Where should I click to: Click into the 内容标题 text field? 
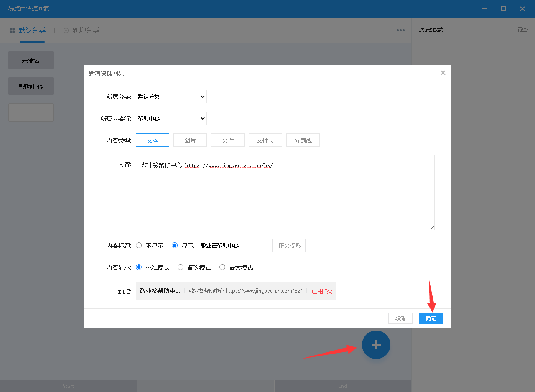[233, 245]
